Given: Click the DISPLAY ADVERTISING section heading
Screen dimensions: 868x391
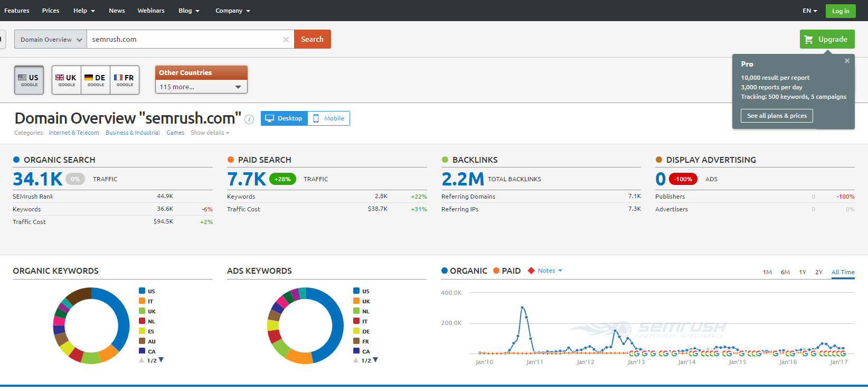Looking at the screenshot, I should click(x=711, y=160).
